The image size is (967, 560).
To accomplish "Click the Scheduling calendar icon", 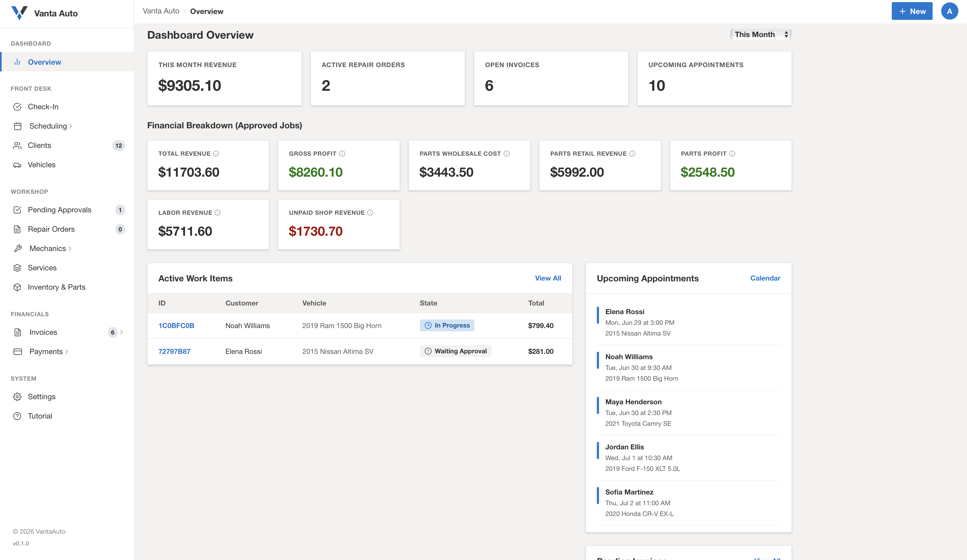I will 17,126.
